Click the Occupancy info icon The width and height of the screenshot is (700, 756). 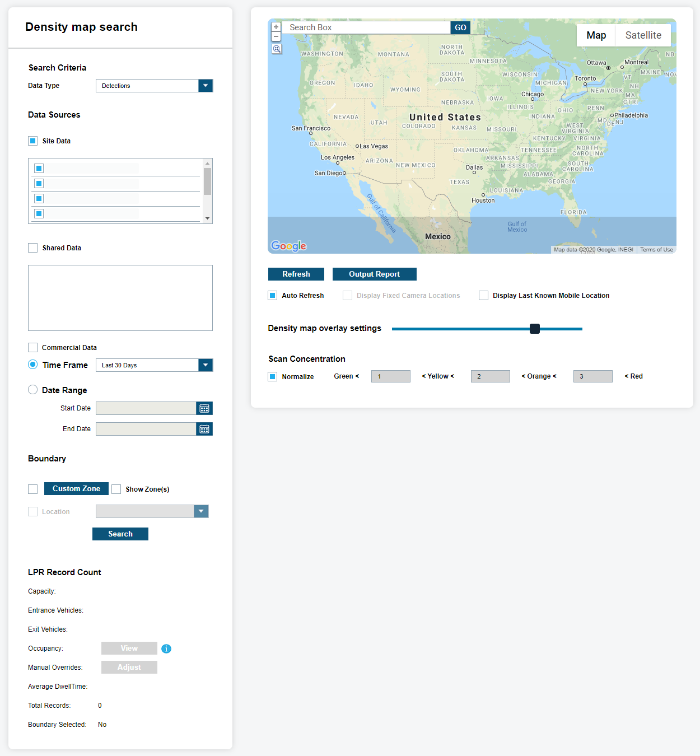[x=166, y=648]
